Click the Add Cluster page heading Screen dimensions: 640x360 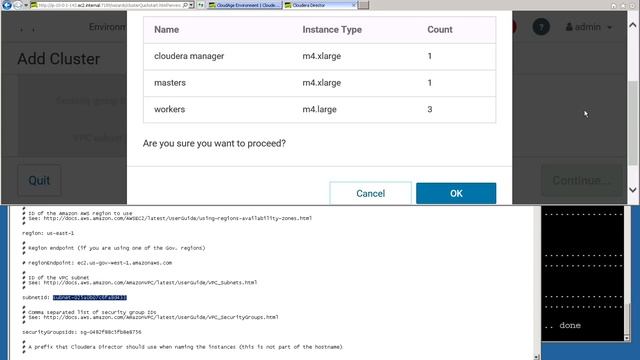pos(58,59)
